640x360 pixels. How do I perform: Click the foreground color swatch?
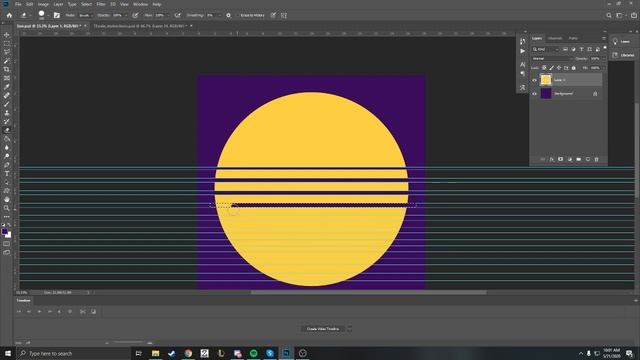click(5, 231)
